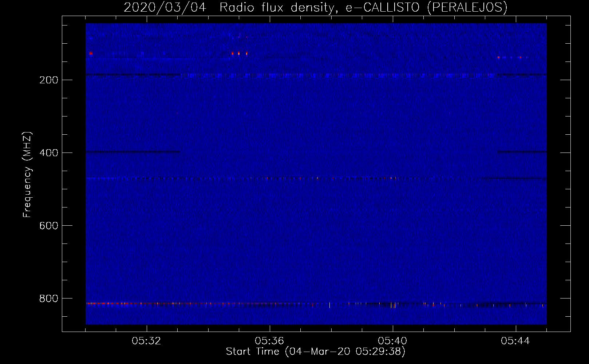Click the 200 frequency tick label

click(x=48, y=80)
